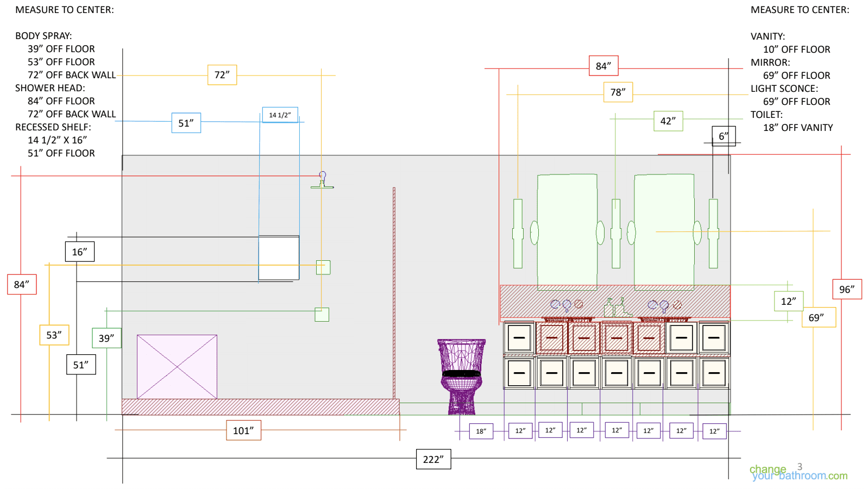Select the rightmost light sconce
The image size is (868, 489).
point(713,234)
